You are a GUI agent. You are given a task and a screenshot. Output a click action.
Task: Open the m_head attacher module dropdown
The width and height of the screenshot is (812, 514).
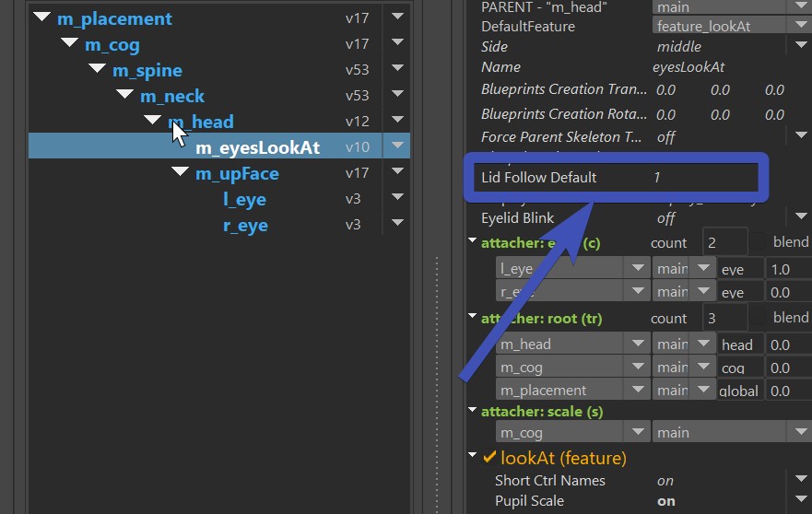pos(636,345)
